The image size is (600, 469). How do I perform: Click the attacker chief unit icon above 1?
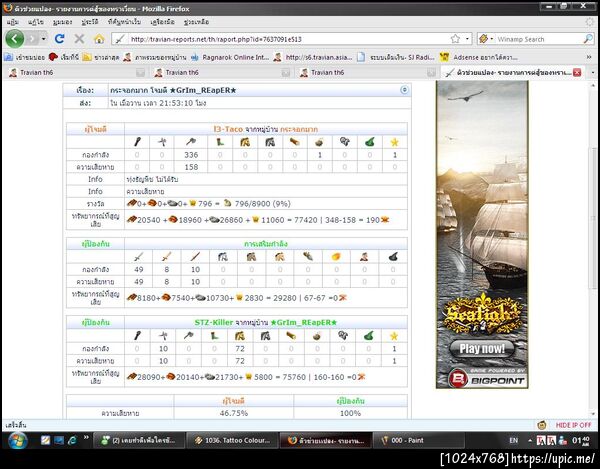(319, 142)
